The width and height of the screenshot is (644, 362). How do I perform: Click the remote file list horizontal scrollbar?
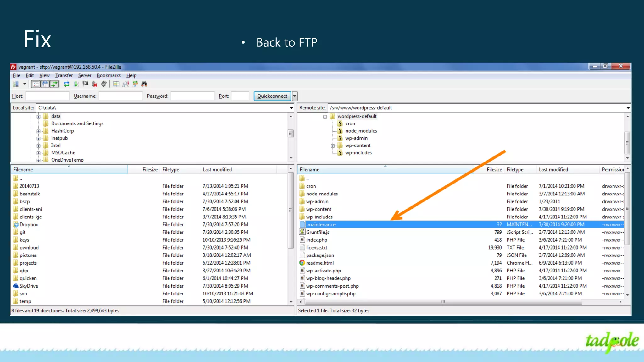[x=443, y=302]
